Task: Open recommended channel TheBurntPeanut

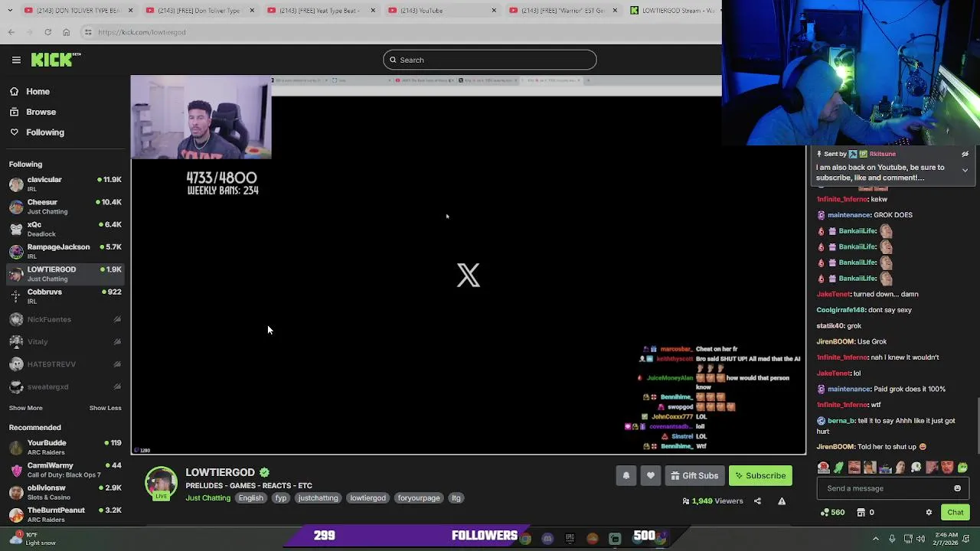Action: (65, 514)
